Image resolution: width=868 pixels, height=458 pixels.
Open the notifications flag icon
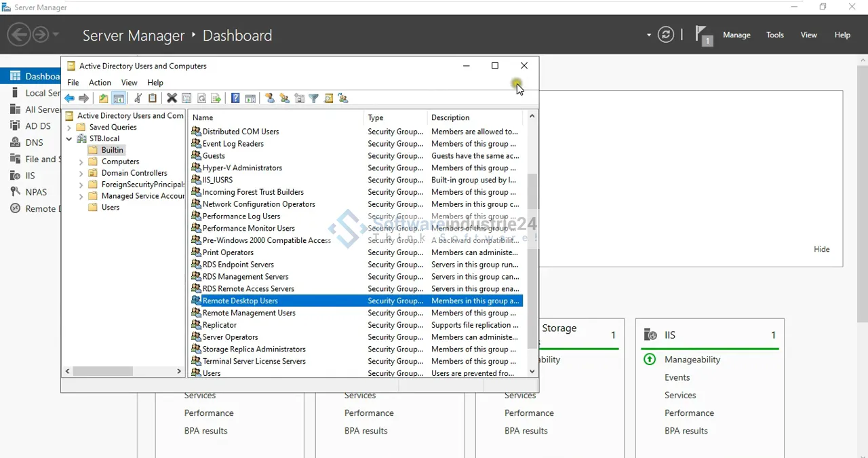(x=703, y=35)
